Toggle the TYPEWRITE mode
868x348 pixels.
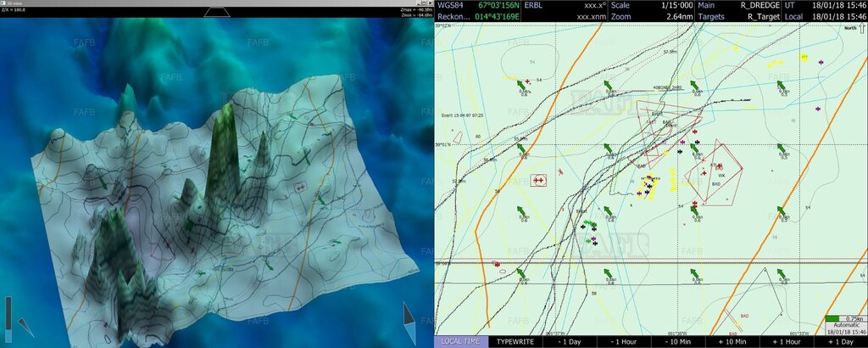(515, 341)
